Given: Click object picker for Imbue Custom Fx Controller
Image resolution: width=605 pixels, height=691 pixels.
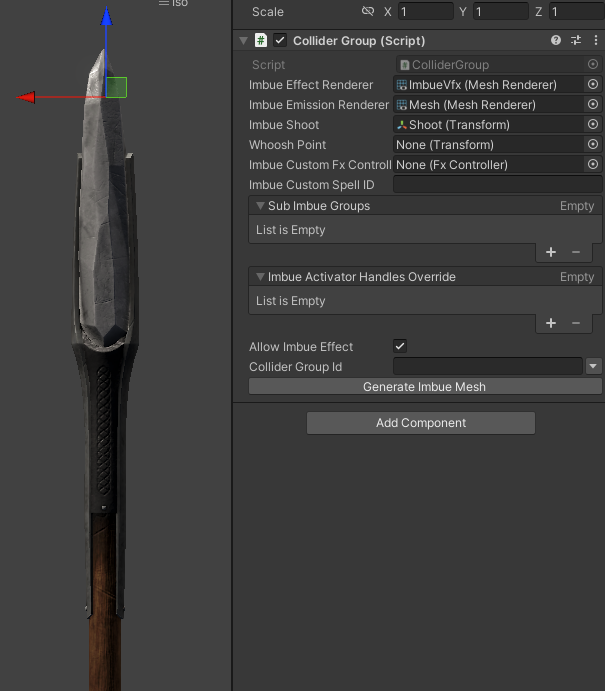Looking at the screenshot, I should tap(593, 164).
